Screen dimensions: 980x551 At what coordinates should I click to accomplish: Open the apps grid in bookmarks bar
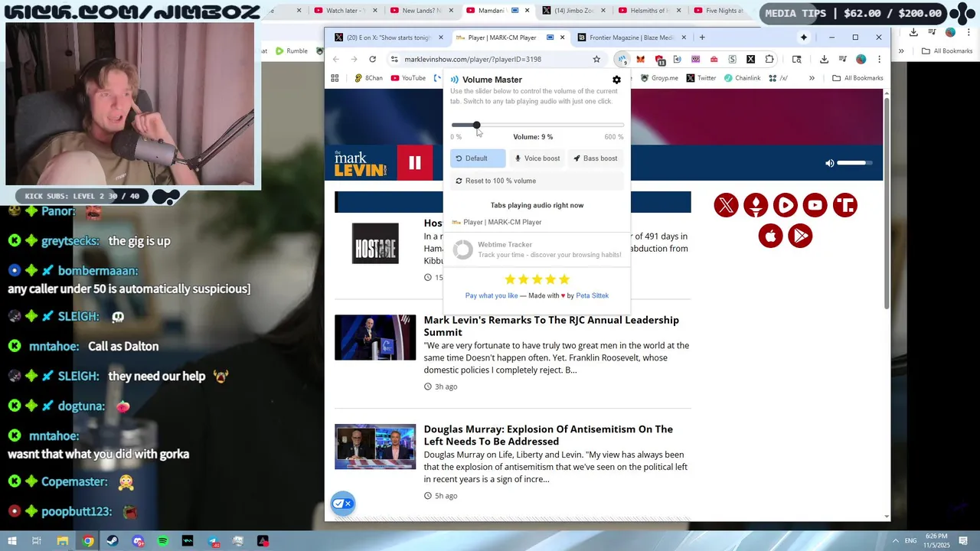coord(335,78)
